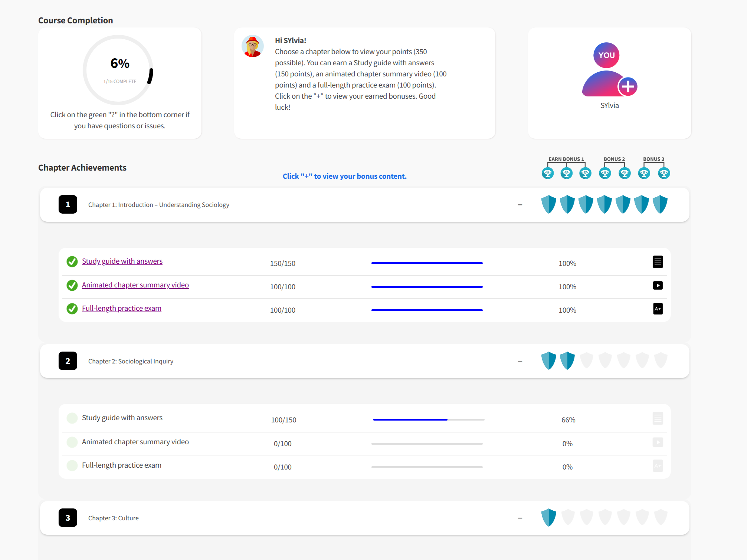Image resolution: width=747 pixels, height=560 pixels.
Task: Click Chapter 3: Culture title
Action: tap(114, 518)
